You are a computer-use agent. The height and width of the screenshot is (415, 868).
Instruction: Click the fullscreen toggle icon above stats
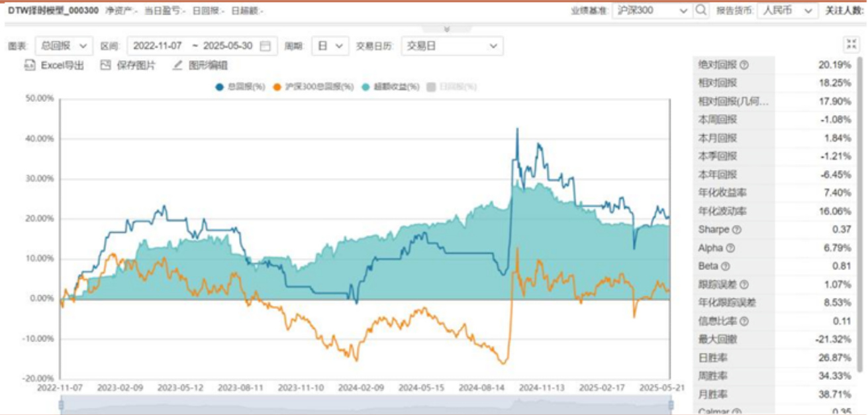(851, 45)
